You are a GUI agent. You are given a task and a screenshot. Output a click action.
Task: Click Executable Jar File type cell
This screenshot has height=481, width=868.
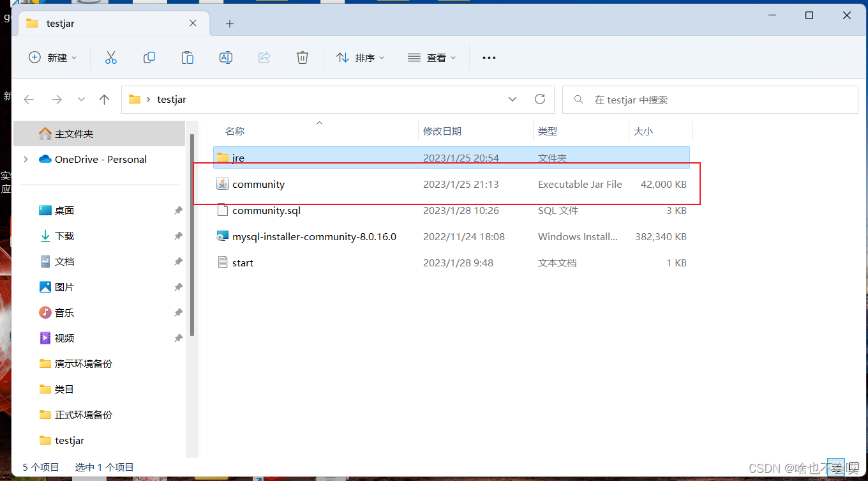(580, 184)
